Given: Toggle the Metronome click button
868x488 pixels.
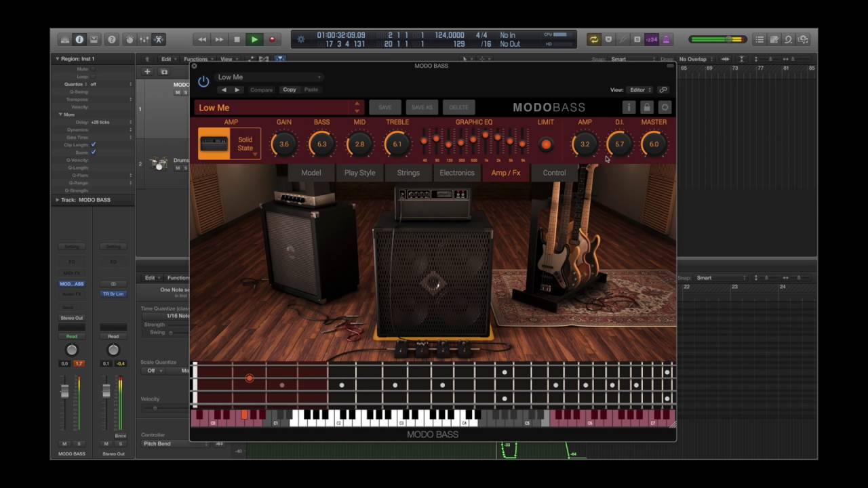Looking at the screenshot, I should (x=666, y=40).
